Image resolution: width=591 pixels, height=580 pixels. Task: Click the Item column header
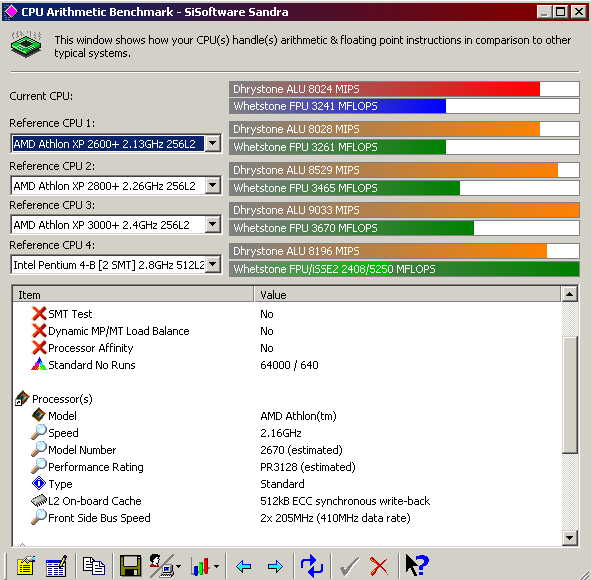pyautogui.click(x=133, y=295)
